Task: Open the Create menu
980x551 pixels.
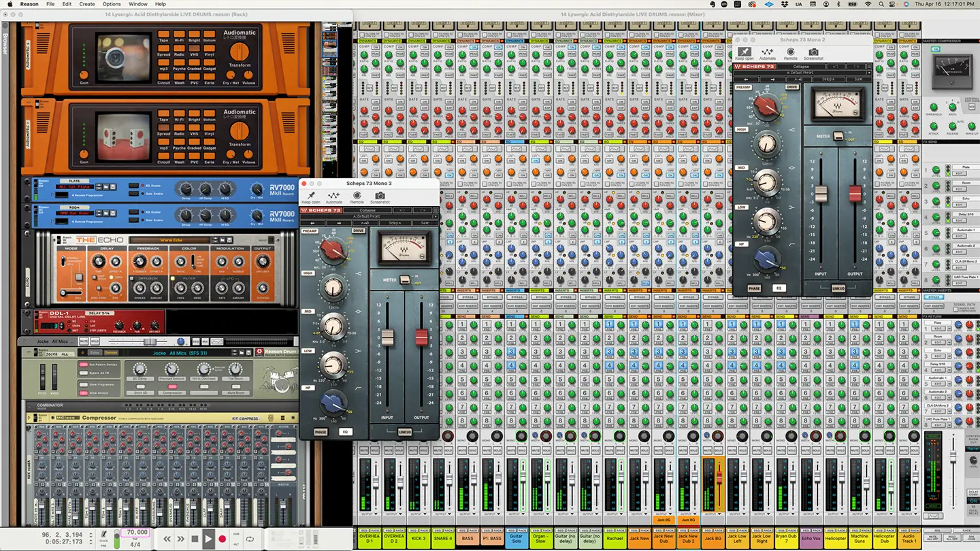Action: coord(87,4)
